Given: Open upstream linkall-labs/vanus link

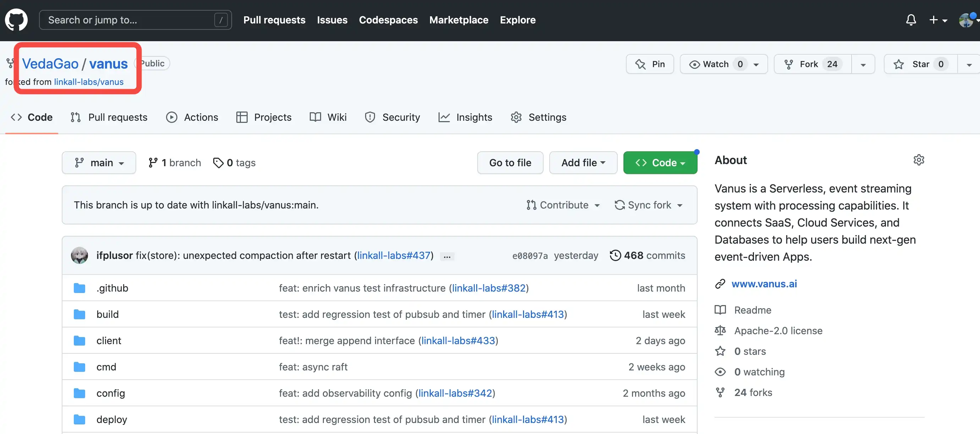Looking at the screenshot, I should pyautogui.click(x=89, y=82).
